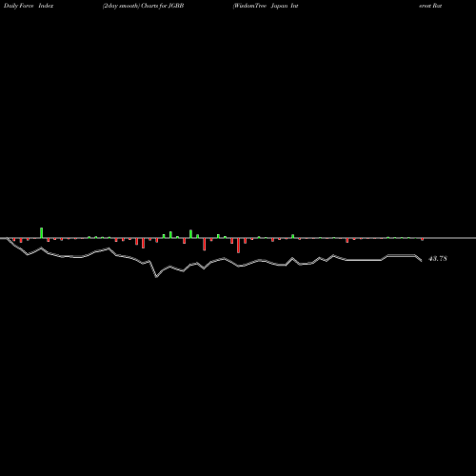
Task: Click the 48.78 value label
Action: pos(438,259)
